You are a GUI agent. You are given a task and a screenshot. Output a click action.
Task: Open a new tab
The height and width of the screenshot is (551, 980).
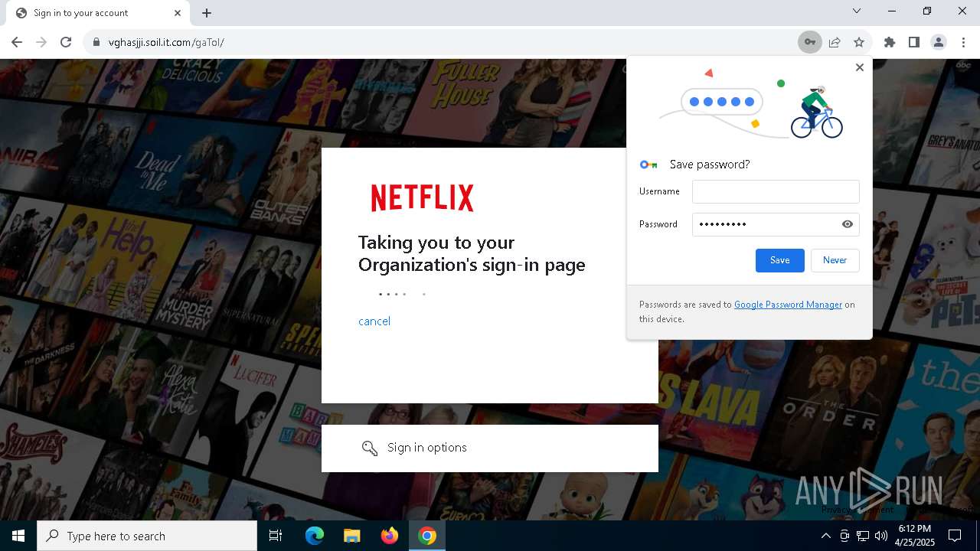tap(207, 13)
